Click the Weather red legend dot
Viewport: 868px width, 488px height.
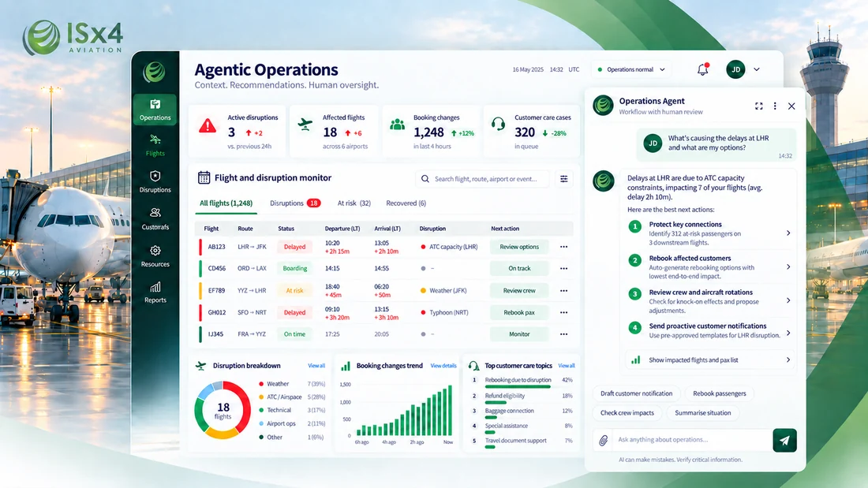[x=260, y=384]
